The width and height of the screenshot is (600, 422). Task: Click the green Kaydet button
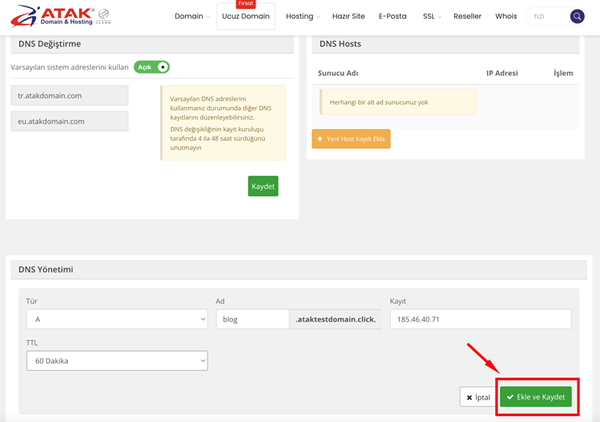pos(263,186)
